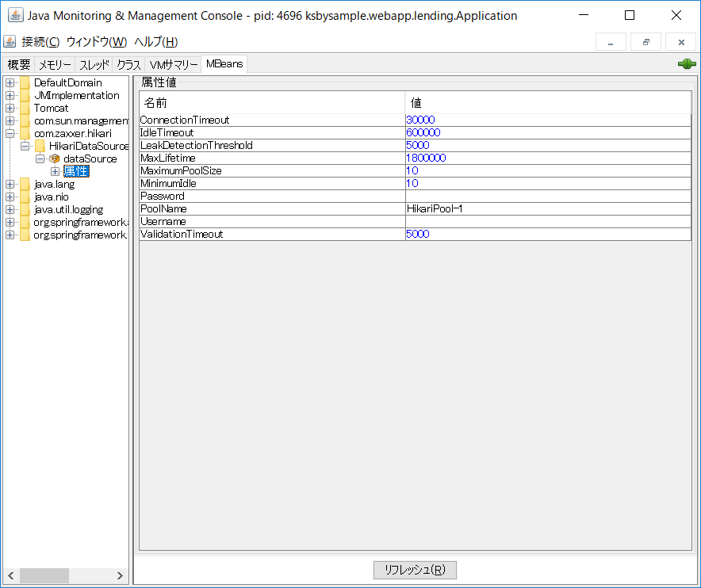Click the Tomcat folder icon
The height and width of the screenshot is (588, 701).
point(25,108)
